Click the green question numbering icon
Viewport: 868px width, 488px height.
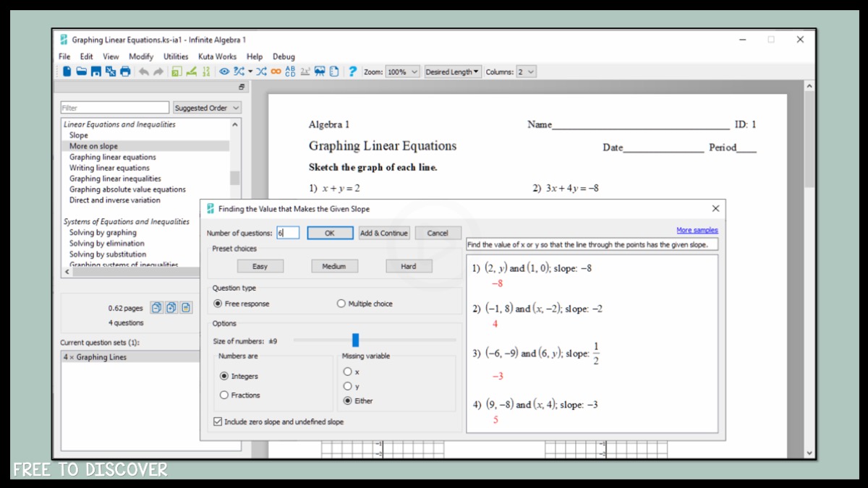pos(206,72)
